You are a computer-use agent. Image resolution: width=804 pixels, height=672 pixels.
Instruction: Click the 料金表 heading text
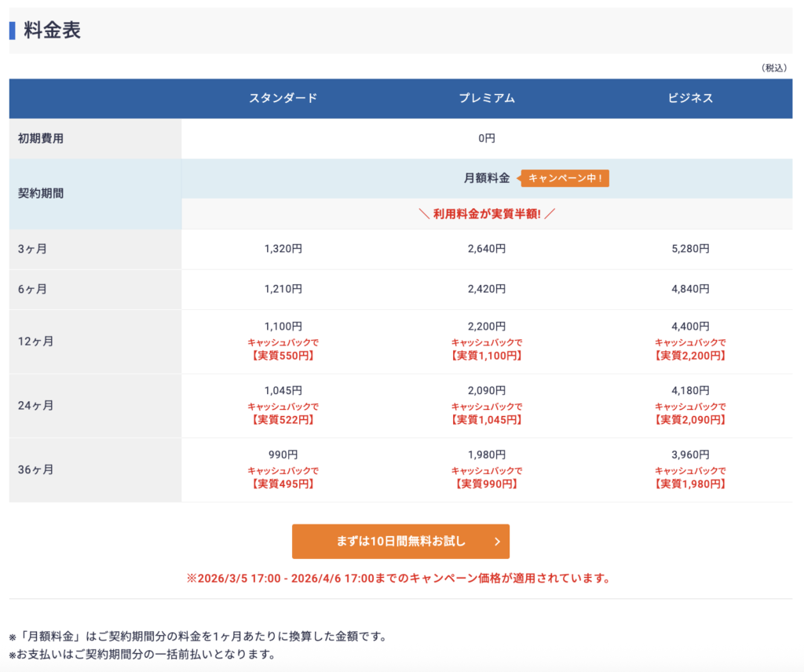53,31
